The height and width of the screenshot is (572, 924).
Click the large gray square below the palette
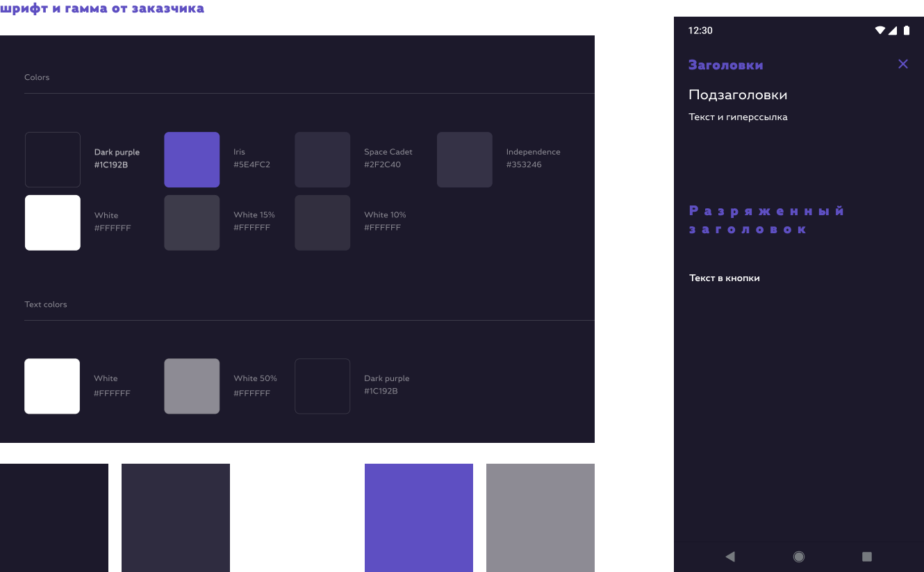[541, 518]
